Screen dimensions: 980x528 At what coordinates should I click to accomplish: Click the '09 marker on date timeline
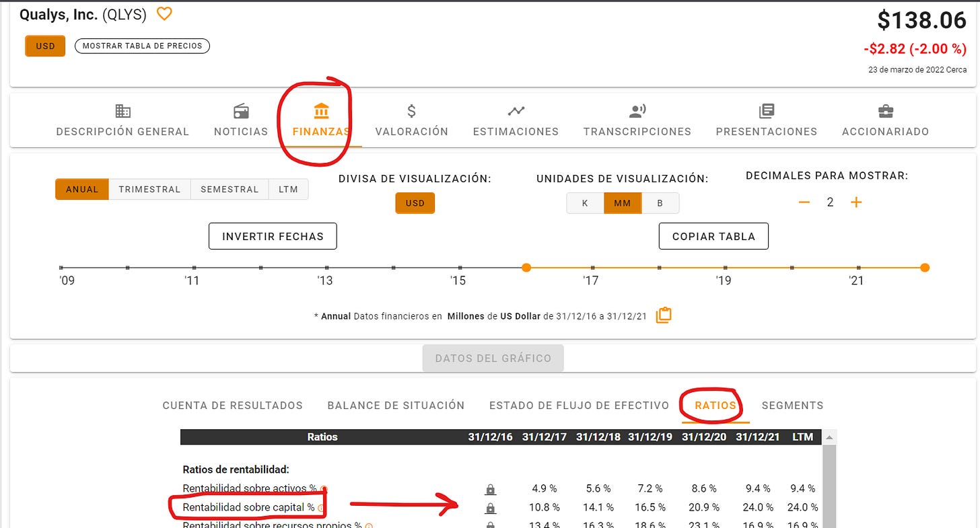pos(61,268)
